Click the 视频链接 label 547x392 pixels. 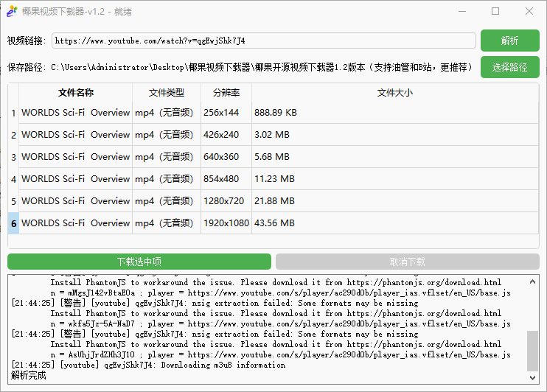point(27,41)
